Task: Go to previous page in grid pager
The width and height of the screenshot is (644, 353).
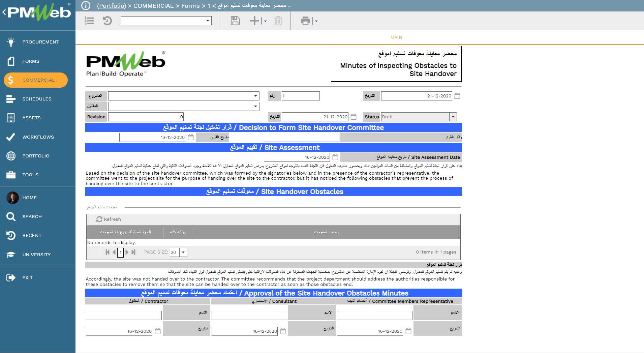Action: (x=114, y=252)
